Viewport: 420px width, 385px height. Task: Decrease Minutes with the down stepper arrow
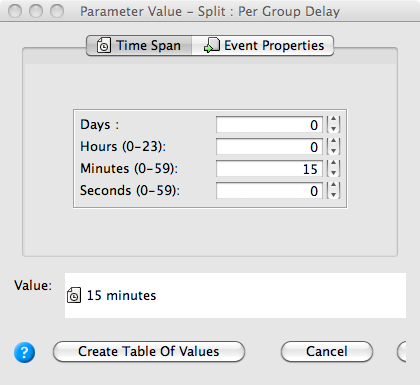[x=333, y=173]
